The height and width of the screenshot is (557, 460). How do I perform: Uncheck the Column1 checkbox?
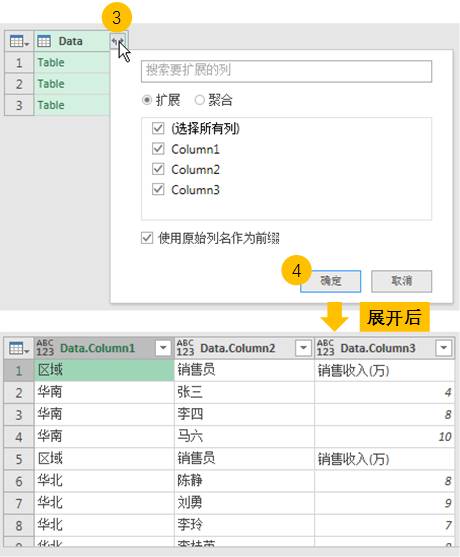158,149
